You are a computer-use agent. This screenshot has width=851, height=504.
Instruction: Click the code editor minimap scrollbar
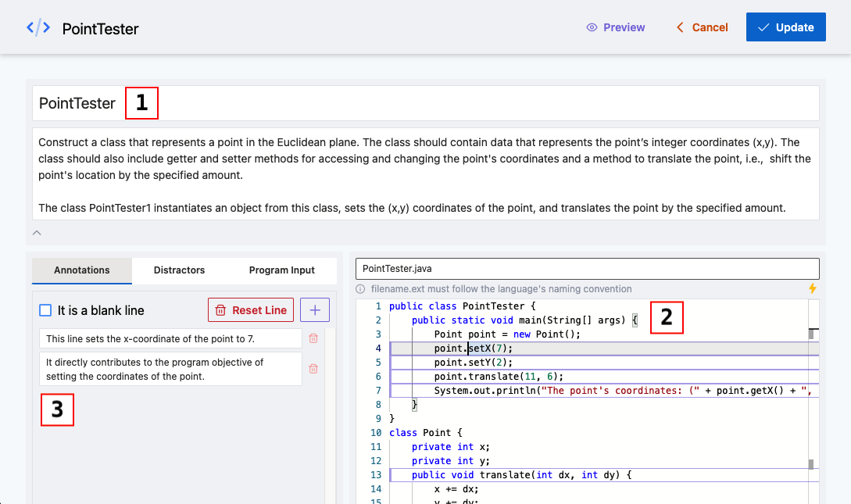pos(813,402)
